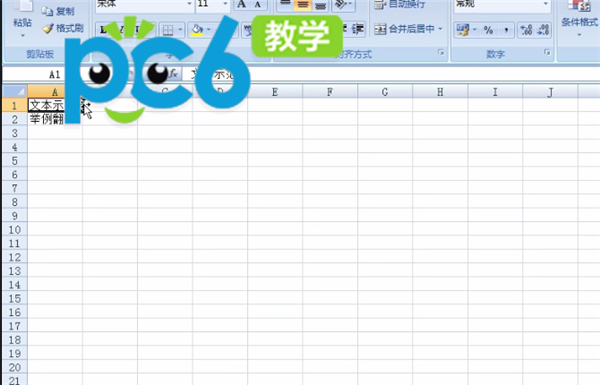
Task: Toggle Wrap Text (自动换行)
Action: click(400, 5)
